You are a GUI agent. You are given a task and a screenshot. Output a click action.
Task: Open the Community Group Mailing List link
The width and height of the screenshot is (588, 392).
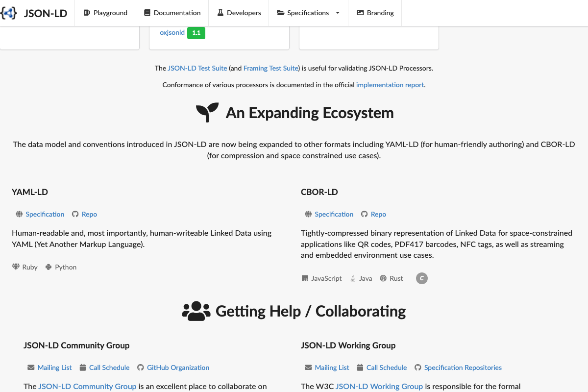click(55, 367)
